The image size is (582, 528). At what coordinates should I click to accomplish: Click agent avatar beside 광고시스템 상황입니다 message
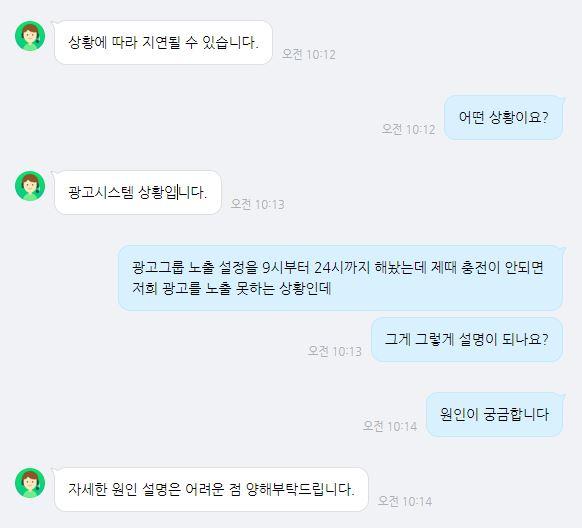click(x=30, y=186)
